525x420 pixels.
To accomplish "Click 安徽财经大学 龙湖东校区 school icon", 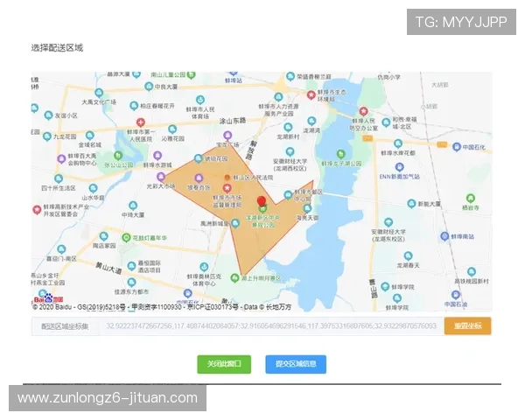I will point(388,222).
